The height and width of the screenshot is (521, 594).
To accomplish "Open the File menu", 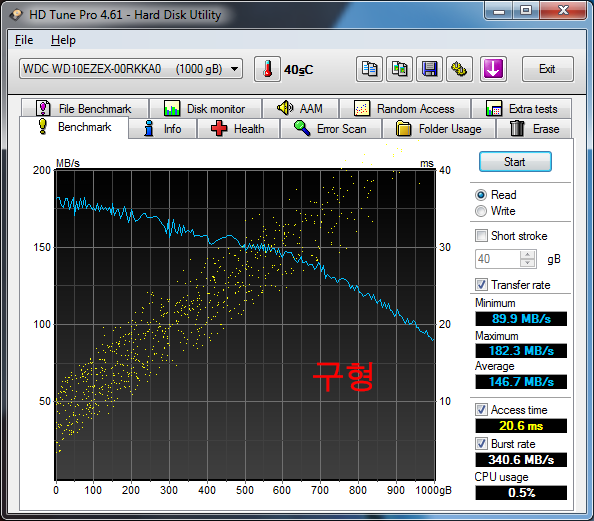I will tap(24, 40).
